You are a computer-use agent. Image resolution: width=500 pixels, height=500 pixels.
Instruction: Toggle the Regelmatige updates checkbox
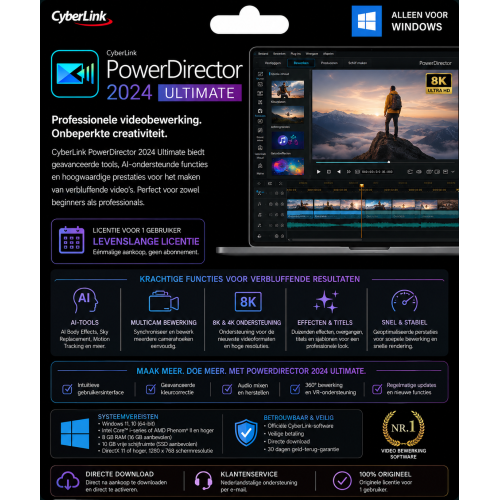pos(377,389)
